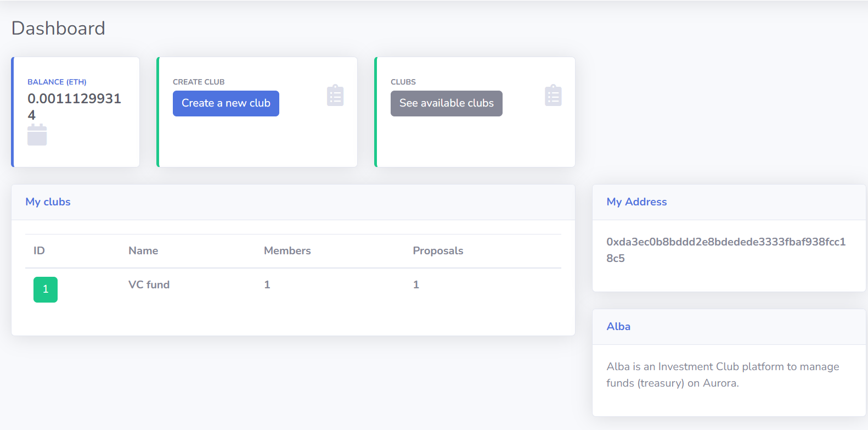Click the Alba panel heading

pos(618,326)
